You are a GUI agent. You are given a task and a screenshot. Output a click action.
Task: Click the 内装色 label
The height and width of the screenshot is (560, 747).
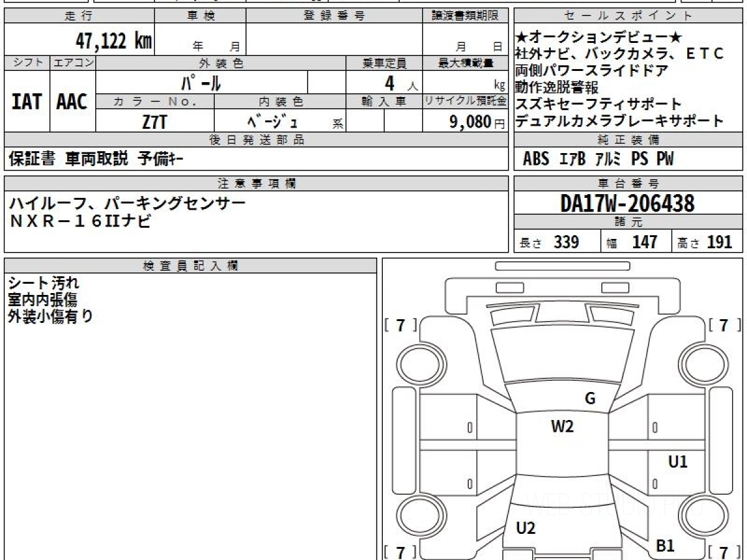pos(280,101)
